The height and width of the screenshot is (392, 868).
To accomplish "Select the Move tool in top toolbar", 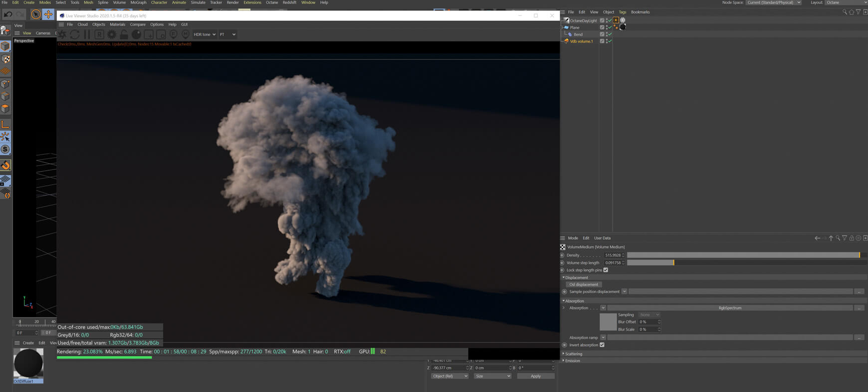I will (x=48, y=14).
